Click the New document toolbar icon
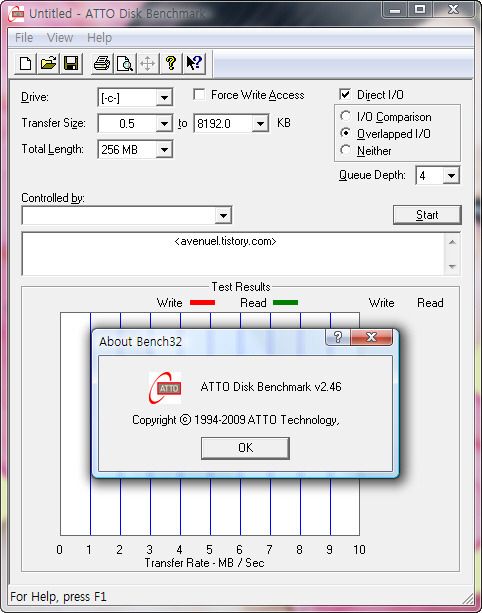The height and width of the screenshot is (613, 482). click(25, 63)
